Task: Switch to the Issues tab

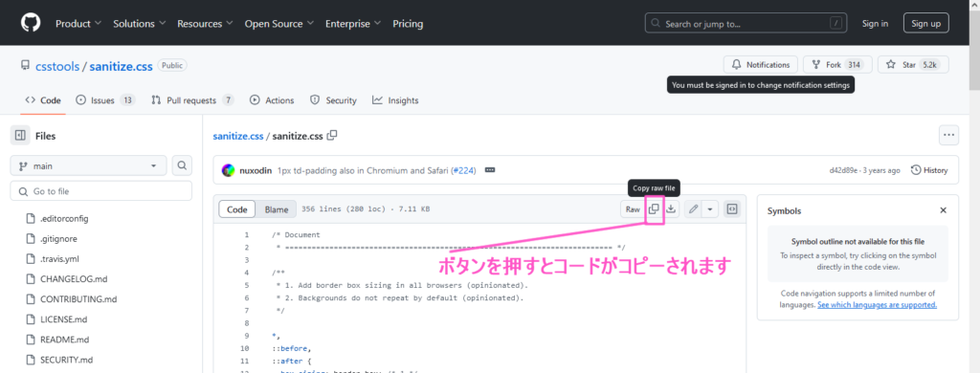Action: (105, 100)
